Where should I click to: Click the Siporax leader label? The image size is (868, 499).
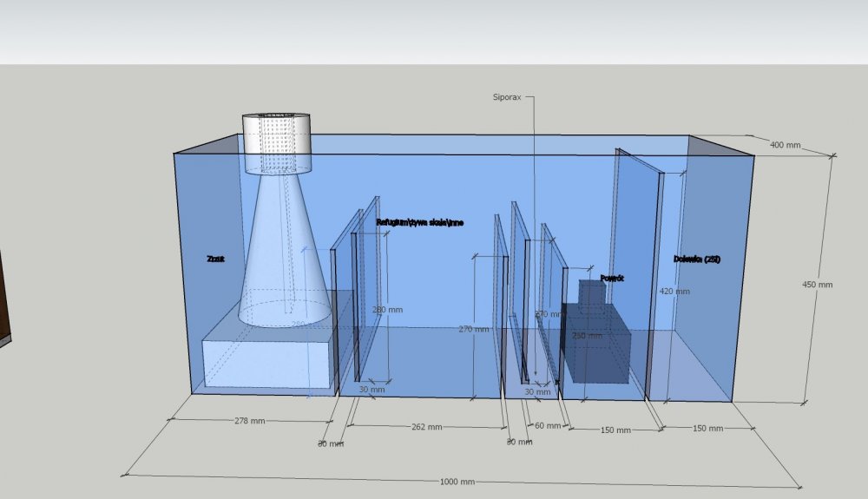pos(509,98)
